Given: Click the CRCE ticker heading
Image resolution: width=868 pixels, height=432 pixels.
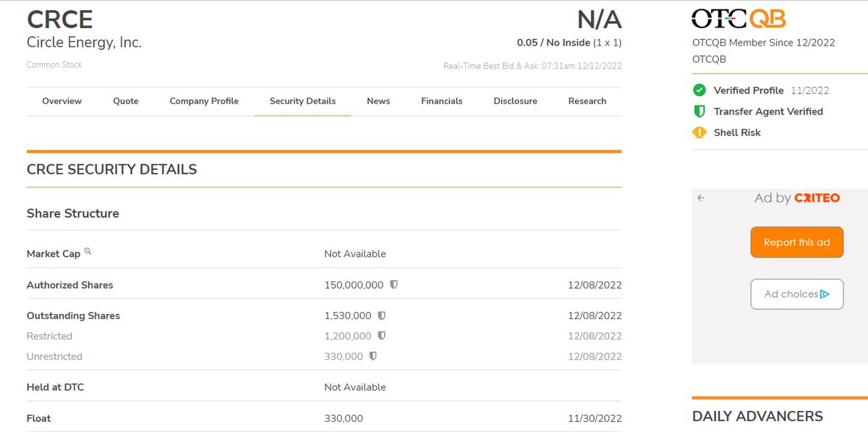Looking at the screenshot, I should 60,20.
